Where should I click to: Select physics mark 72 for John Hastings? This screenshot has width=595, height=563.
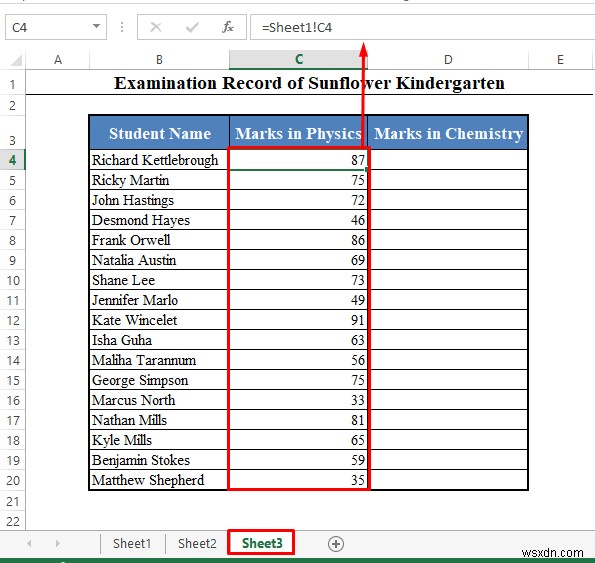click(298, 200)
